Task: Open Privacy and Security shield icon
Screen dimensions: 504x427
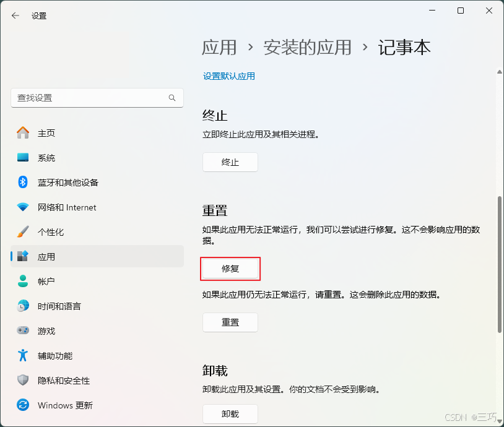Action: pos(23,381)
